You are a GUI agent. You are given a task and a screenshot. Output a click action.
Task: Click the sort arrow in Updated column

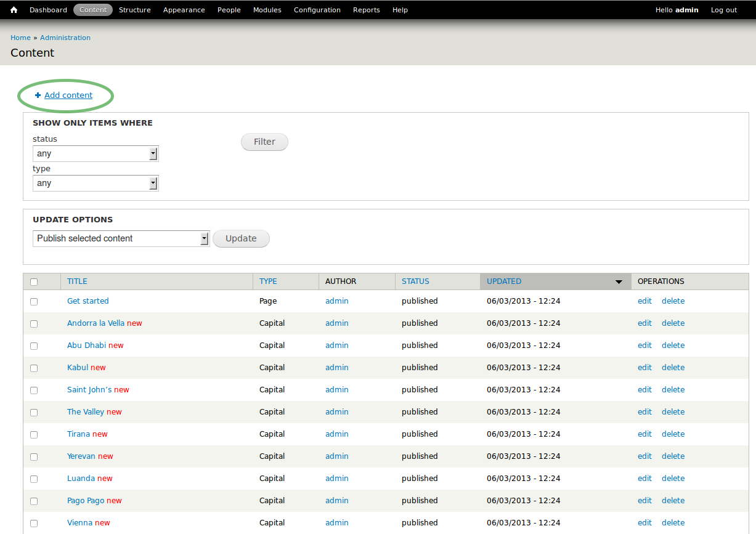point(619,282)
